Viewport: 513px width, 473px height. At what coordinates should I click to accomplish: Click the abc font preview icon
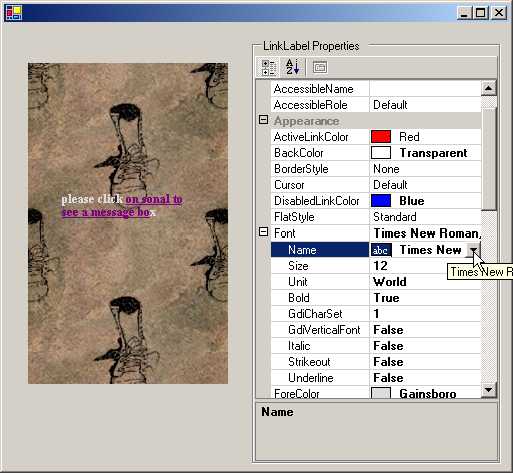coord(381,250)
